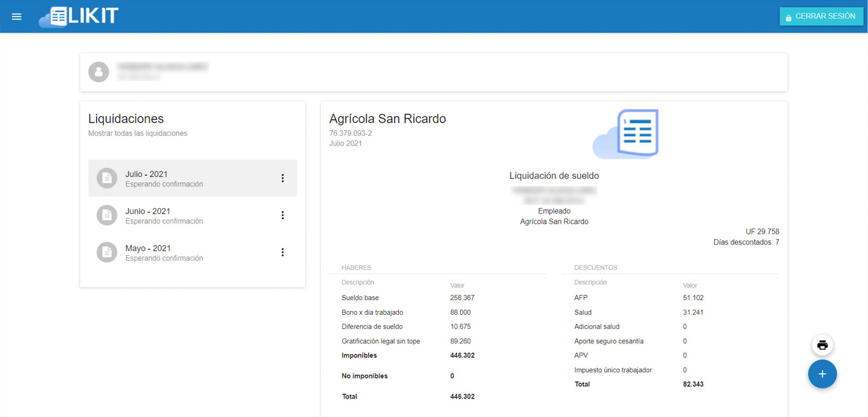Click the AFP value 51.102
This screenshot has height=417, width=868.
(693, 298)
